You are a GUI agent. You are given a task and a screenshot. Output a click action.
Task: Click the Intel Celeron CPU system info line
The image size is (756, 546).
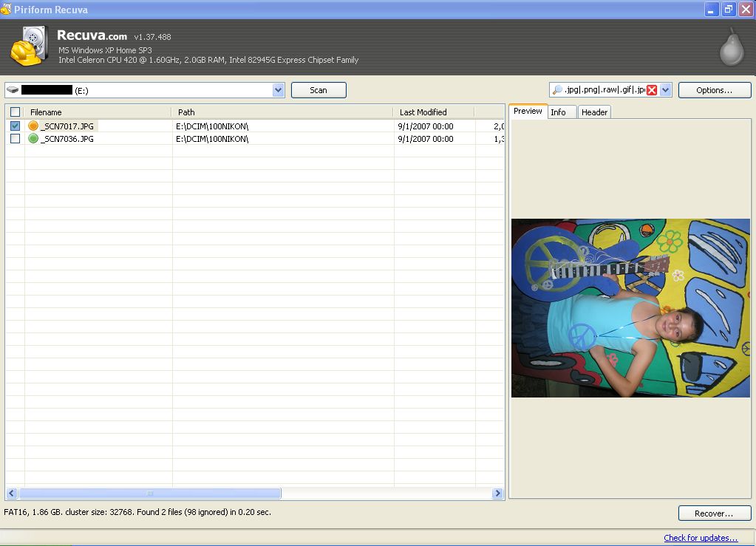coord(208,60)
